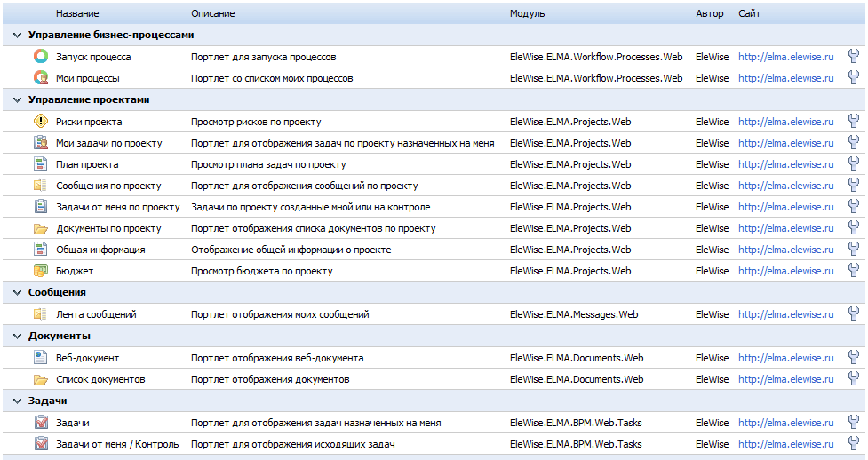Click the Автор column header

click(710, 14)
